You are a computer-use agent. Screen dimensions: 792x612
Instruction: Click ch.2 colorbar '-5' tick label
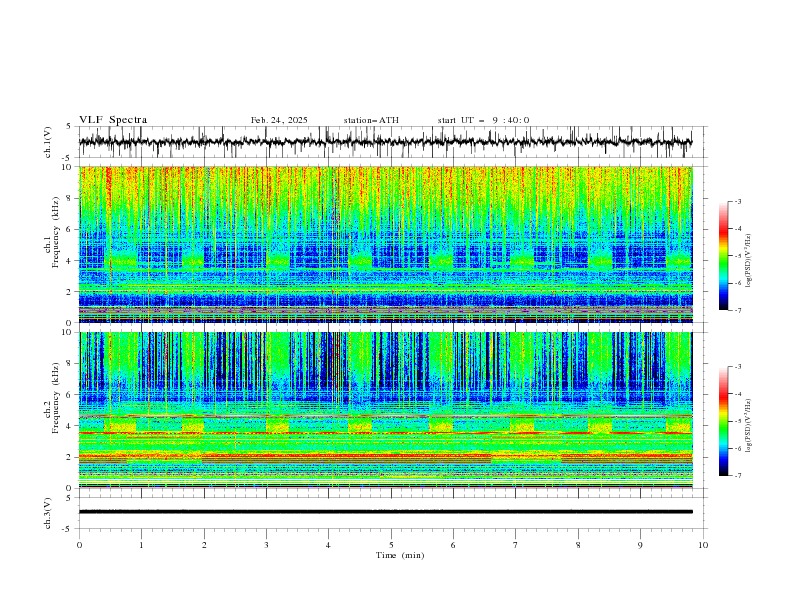click(x=738, y=421)
